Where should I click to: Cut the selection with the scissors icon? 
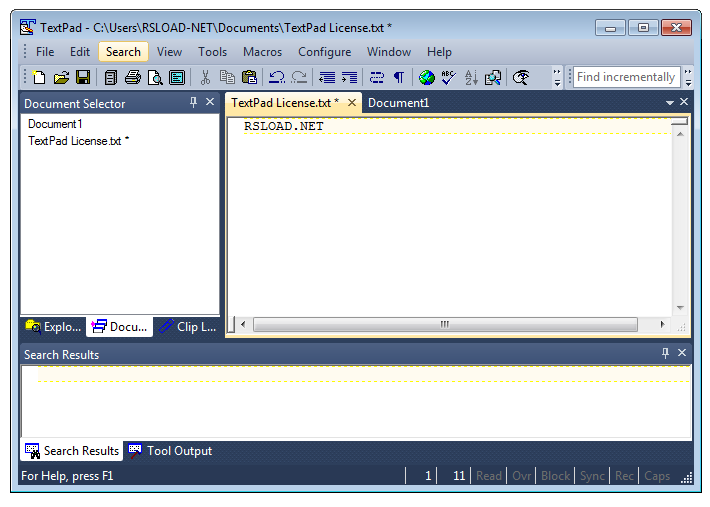pyautogui.click(x=205, y=77)
